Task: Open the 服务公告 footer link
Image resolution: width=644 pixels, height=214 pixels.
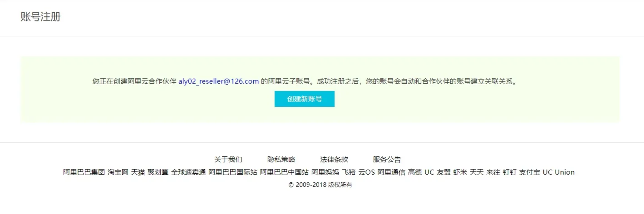Action: point(387,159)
